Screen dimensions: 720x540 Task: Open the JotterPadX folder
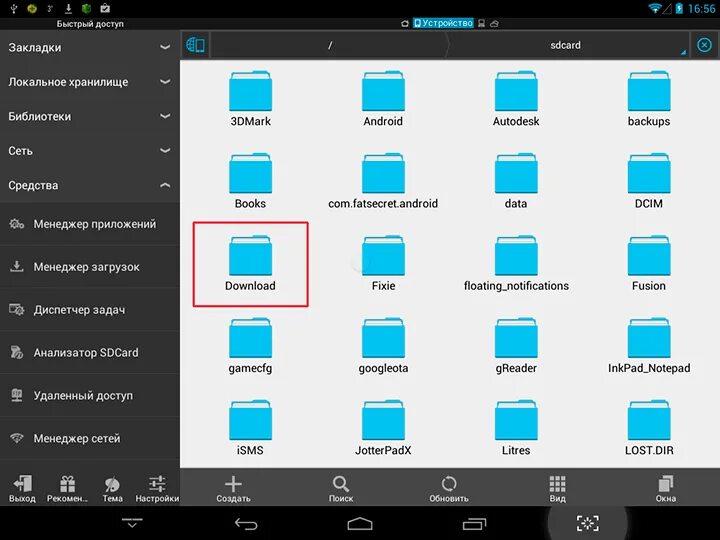[383, 428]
